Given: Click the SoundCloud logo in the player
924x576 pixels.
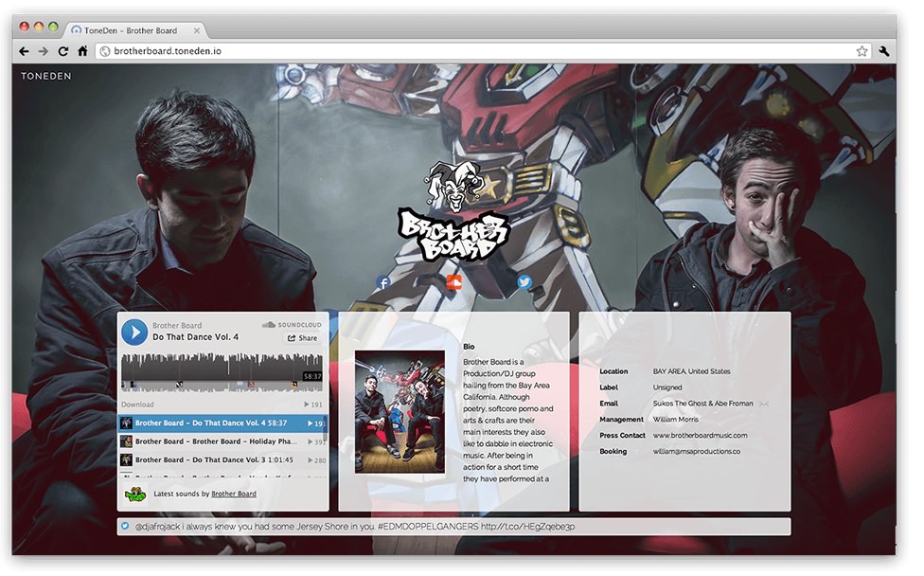Looking at the screenshot, I should [293, 325].
